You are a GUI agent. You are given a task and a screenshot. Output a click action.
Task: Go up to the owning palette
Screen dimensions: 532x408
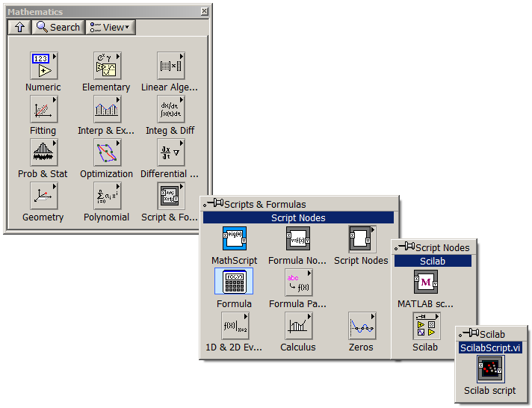click(x=19, y=27)
